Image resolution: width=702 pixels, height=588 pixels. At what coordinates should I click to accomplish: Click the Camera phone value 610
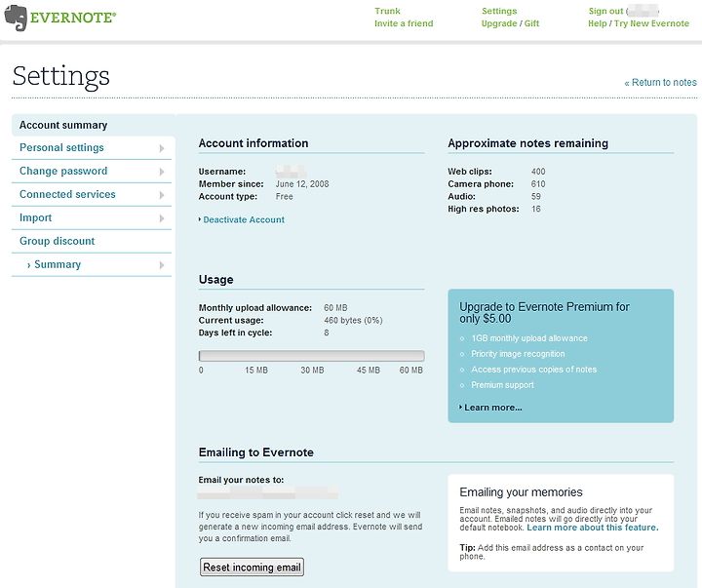point(538,184)
